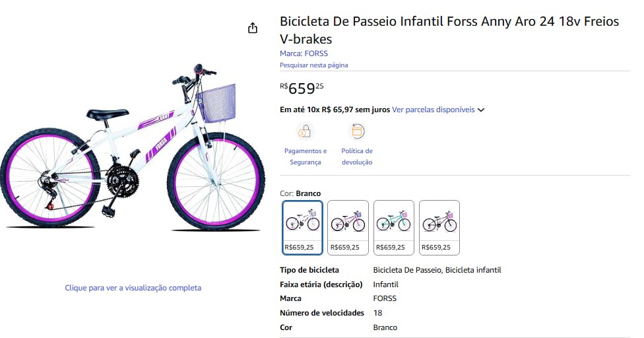The height and width of the screenshot is (338, 644).
Task: Click the main R$659,25 price
Action: (x=302, y=88)
